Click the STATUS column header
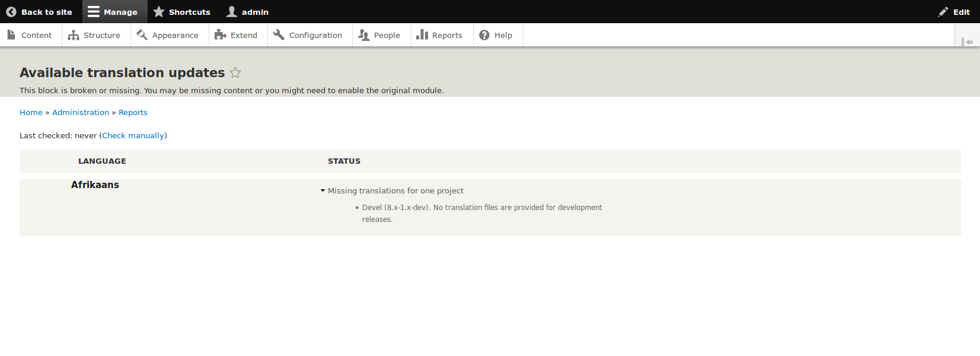The width and height of the screenshot is (980, 356). 344,161
